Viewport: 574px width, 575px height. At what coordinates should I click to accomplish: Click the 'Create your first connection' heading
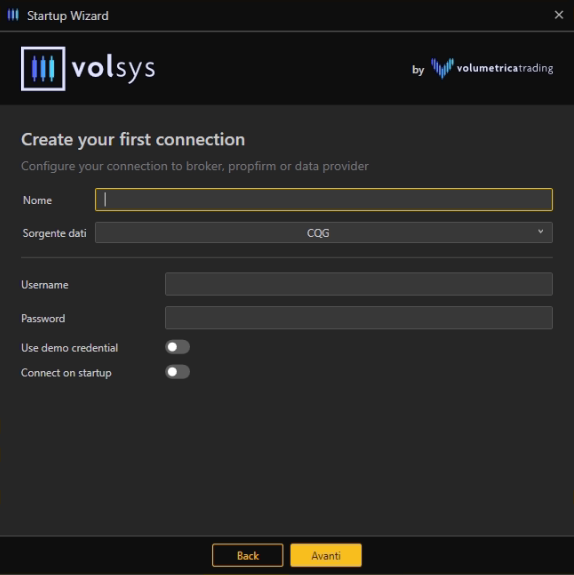click(x=133, y=140)
